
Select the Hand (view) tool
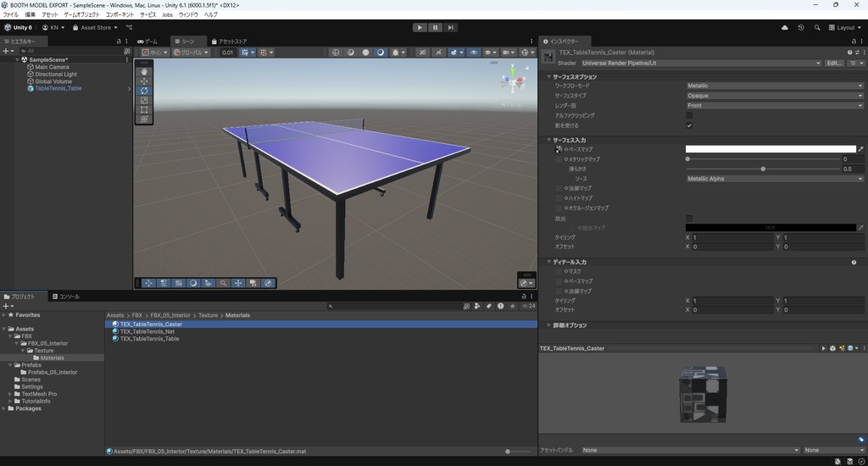144,71
